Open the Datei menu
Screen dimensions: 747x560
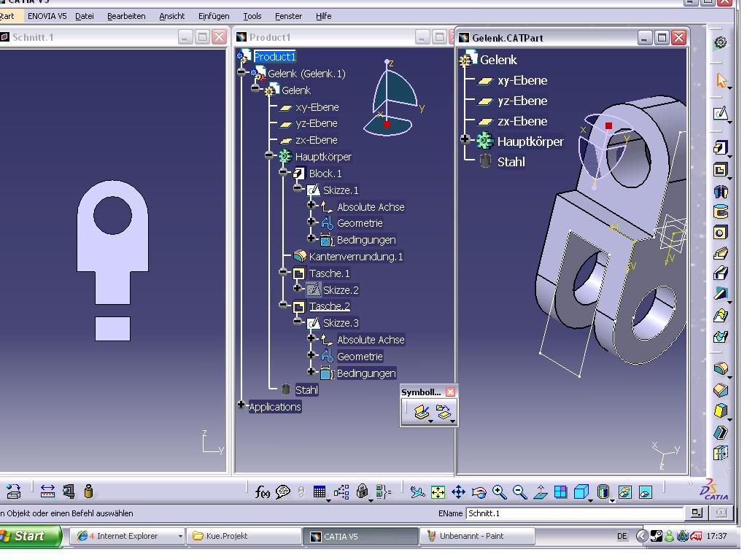tap(85, 16)
